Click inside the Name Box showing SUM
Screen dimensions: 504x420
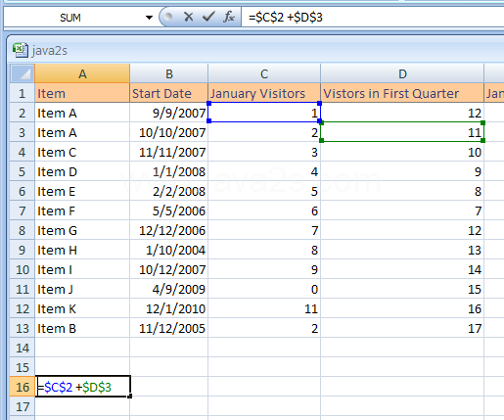coord(70,18)
